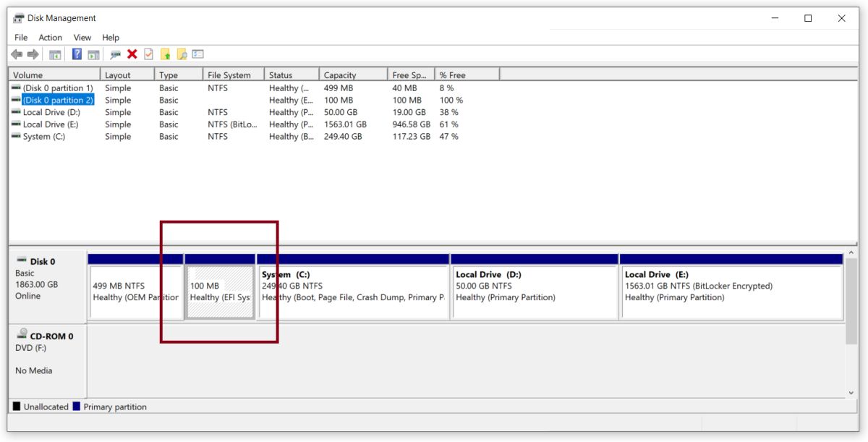Image resolution: width=868 pixels, height=442 pixels.
Task: Select the 100 MB EFI partition block
Action: [x=220, y=286]
